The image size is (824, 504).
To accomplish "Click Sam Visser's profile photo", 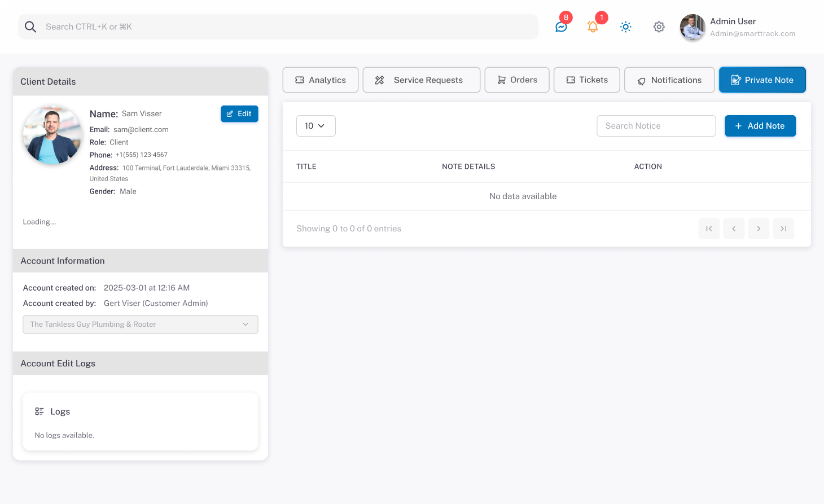I will [52, 135].
